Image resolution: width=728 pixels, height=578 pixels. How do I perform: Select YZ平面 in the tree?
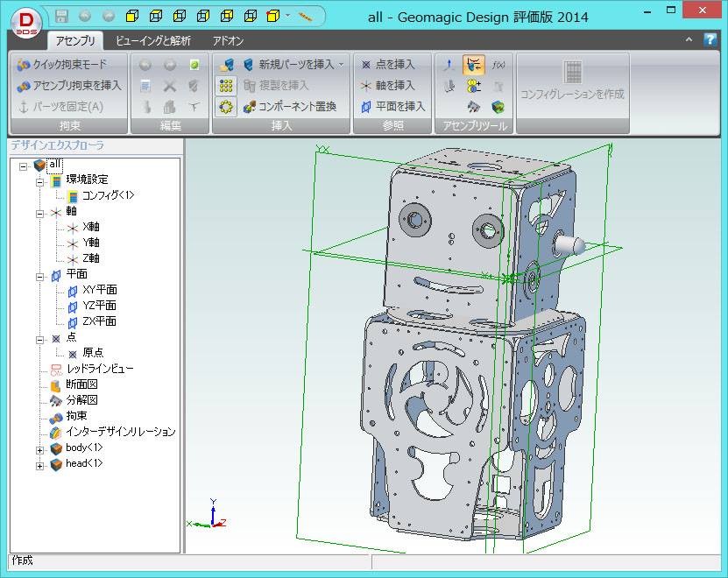[x=99, y=306]
